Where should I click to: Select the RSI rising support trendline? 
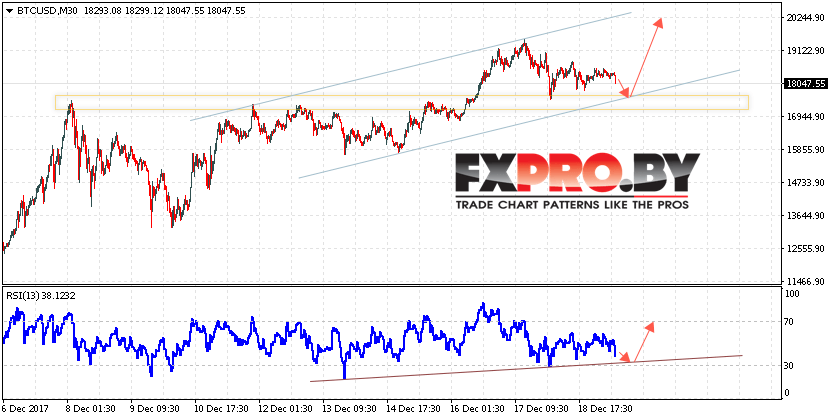coord(526,368)
